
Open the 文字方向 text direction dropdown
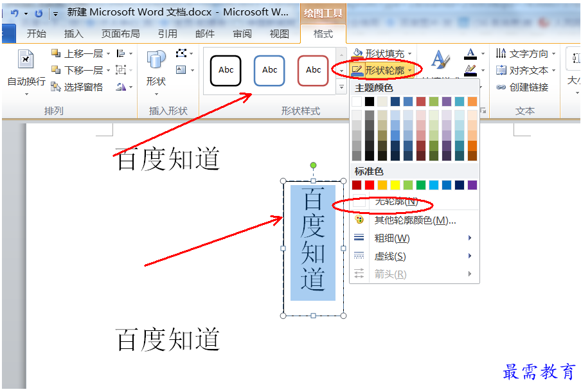(x=526, y=54)
